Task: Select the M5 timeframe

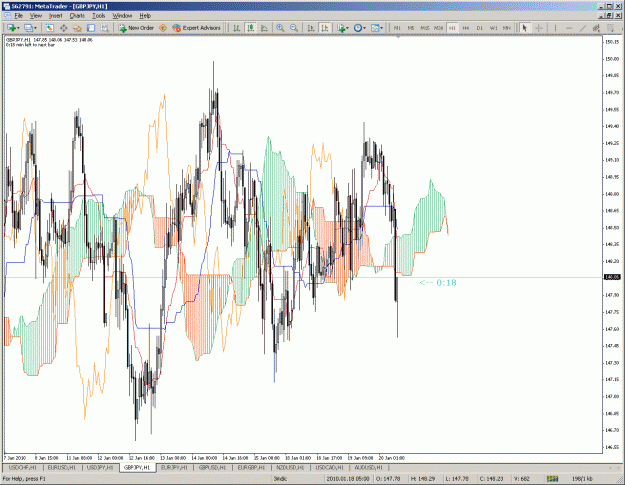Action: [x=411, y=28]
